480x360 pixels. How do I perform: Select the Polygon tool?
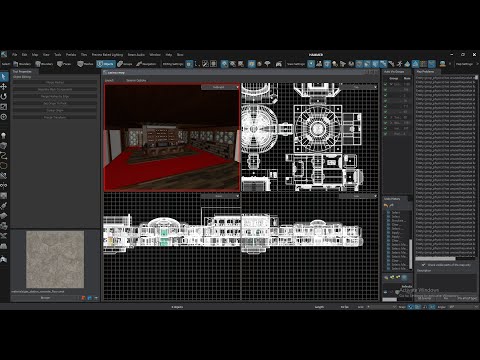click(x=4, y=165)
